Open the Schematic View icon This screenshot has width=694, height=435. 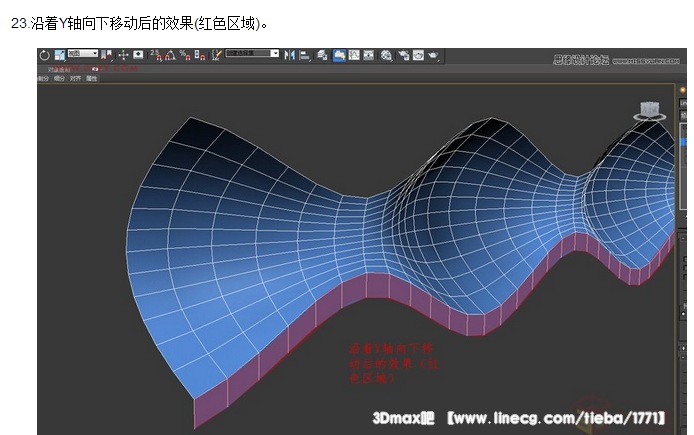[368, 55]
